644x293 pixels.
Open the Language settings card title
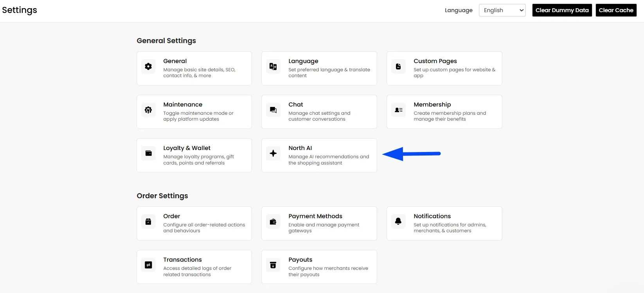(x=303, y=61)
